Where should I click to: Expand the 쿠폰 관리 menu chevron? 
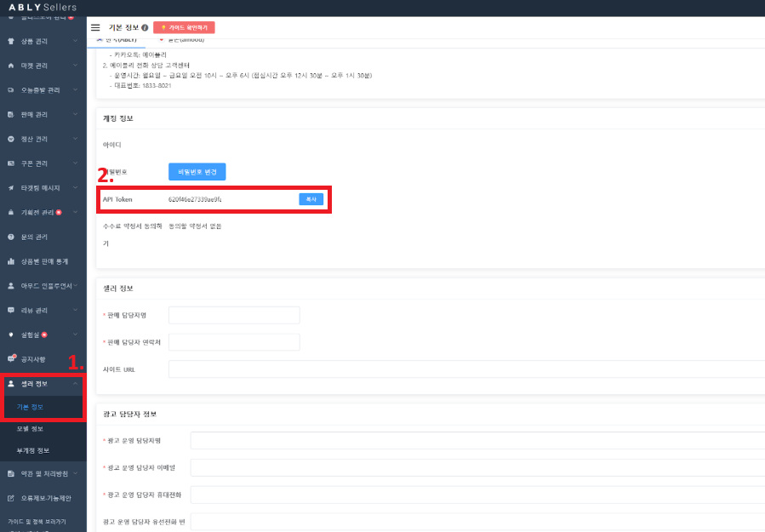(75, 163)
